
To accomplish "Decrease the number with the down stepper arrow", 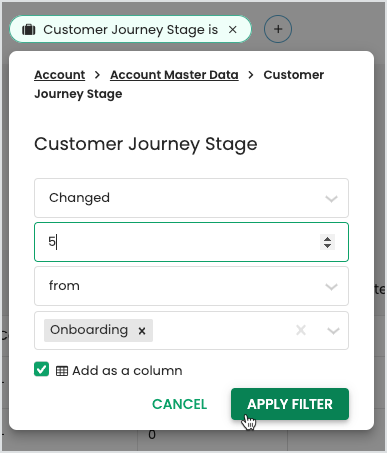I will 328,246.
